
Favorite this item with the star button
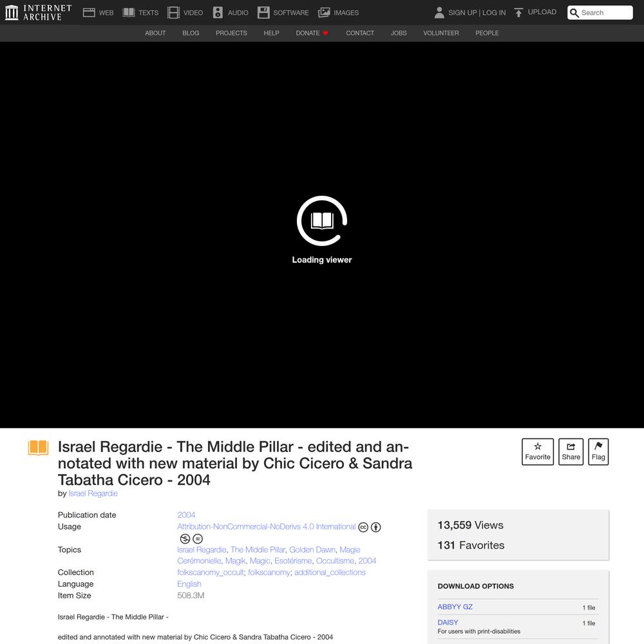pyautogui.click(x=538, y=452)
